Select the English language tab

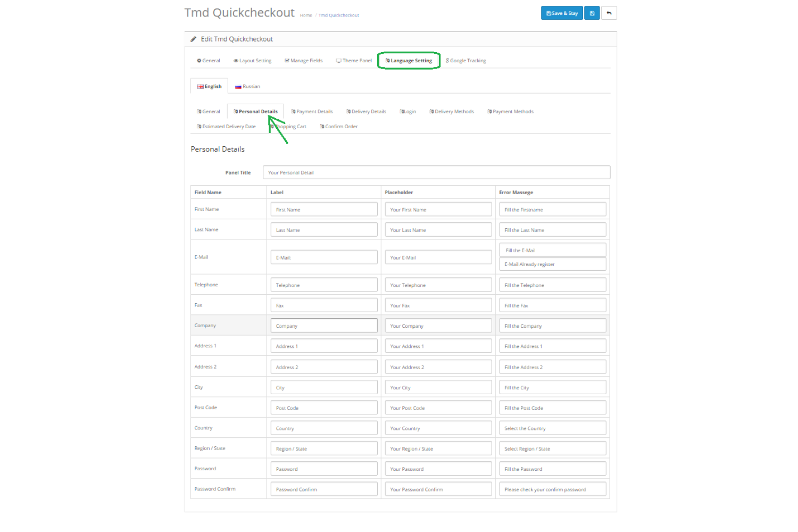pos(209,86)
